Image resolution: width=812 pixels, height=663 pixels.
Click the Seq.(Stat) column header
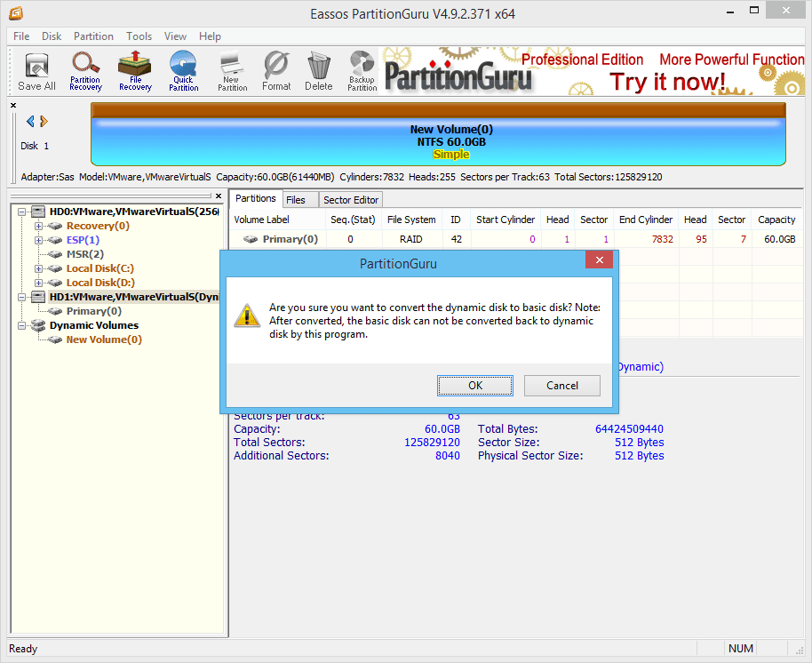354,220
